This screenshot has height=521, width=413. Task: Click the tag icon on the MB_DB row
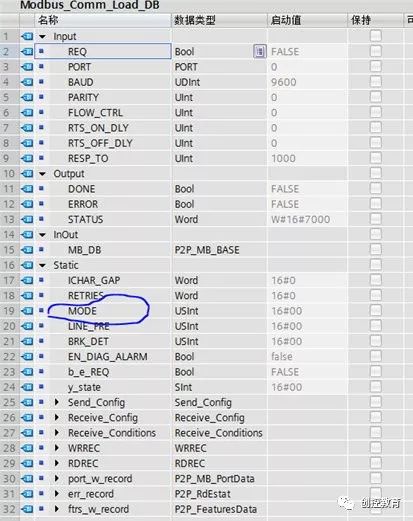click(x=27, y=250)
